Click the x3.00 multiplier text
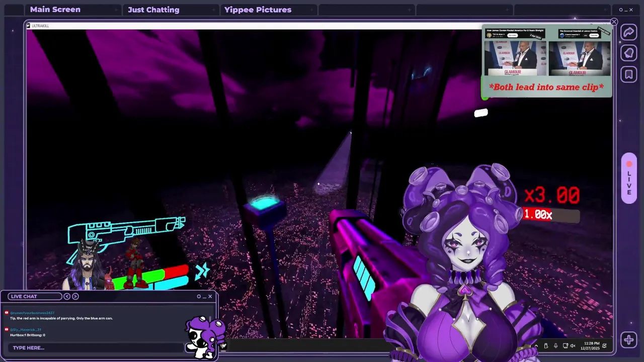The height and width of the screenshot is (362, 644). (x=552, y=196)
